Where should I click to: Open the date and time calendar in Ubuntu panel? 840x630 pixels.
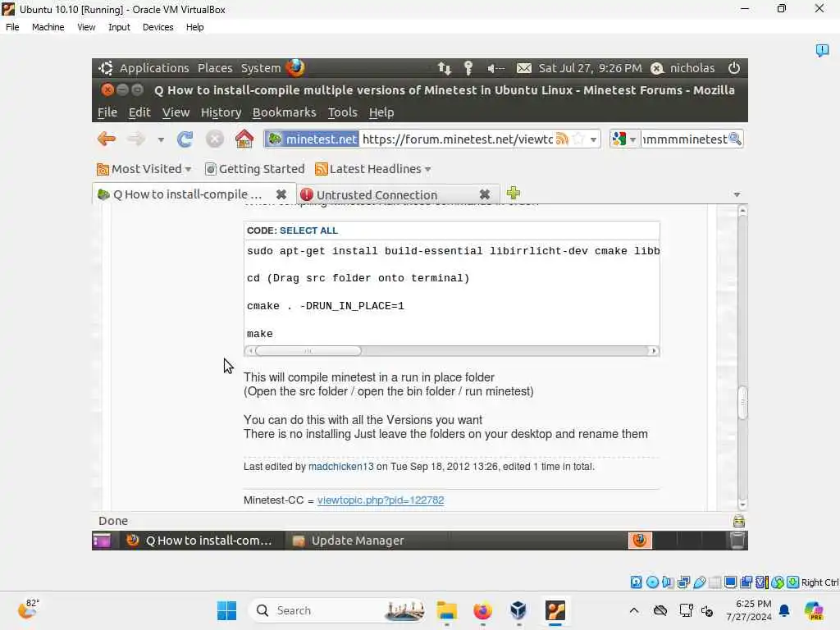[590, 68]
